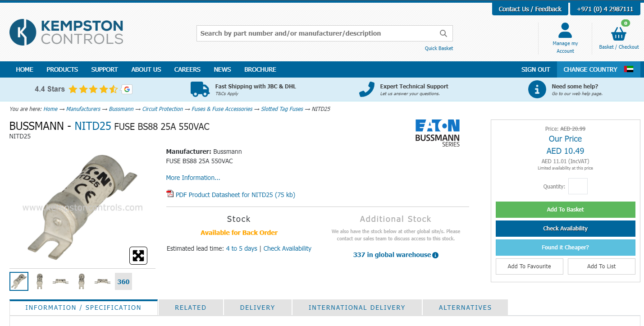Click CHANGE COUNTRY
The height and width of the screenshot is (326, 644).
click(590, 69)
